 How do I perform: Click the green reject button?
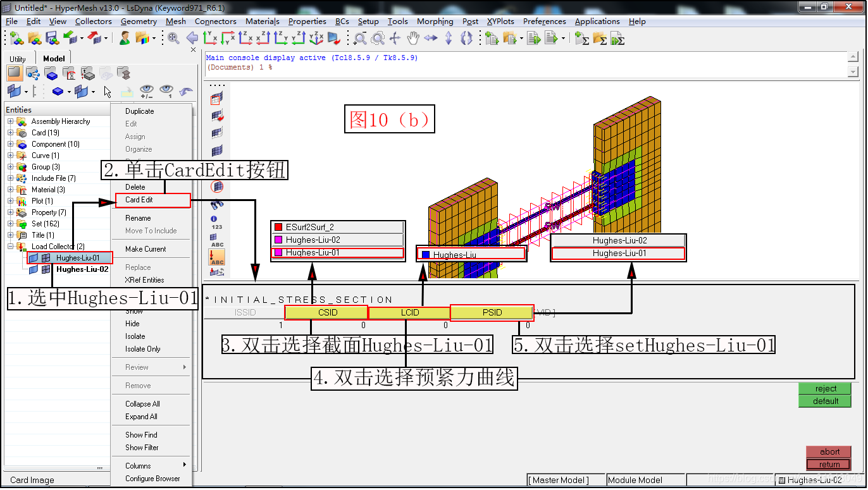[x=826, y=388]
